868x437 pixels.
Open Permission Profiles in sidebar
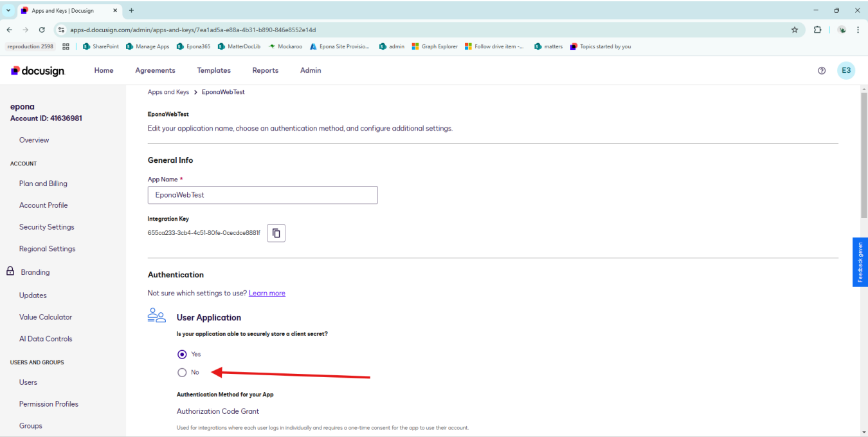[x=49, y=404]
